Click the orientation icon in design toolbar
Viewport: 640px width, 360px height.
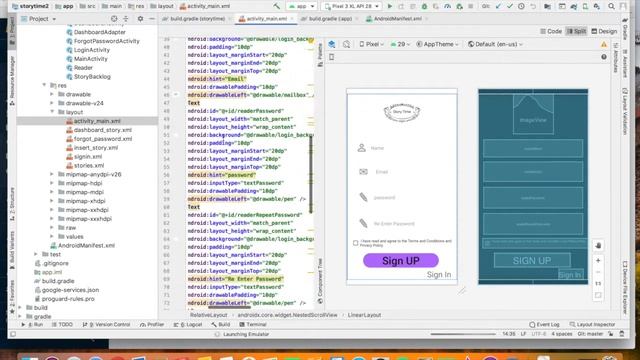coord(346,44)
